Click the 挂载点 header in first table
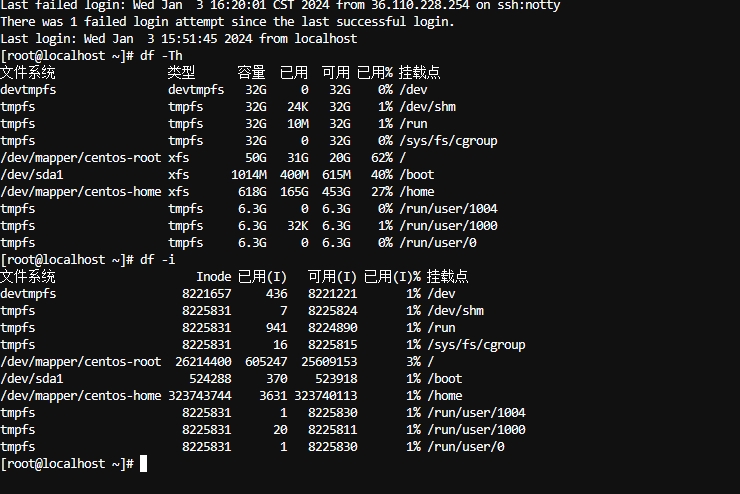This screenshot has height=494, width=740. 420,73
